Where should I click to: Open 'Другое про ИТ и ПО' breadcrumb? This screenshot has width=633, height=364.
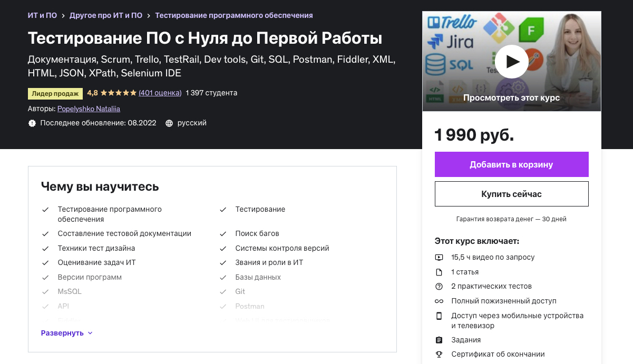point(106,15)
